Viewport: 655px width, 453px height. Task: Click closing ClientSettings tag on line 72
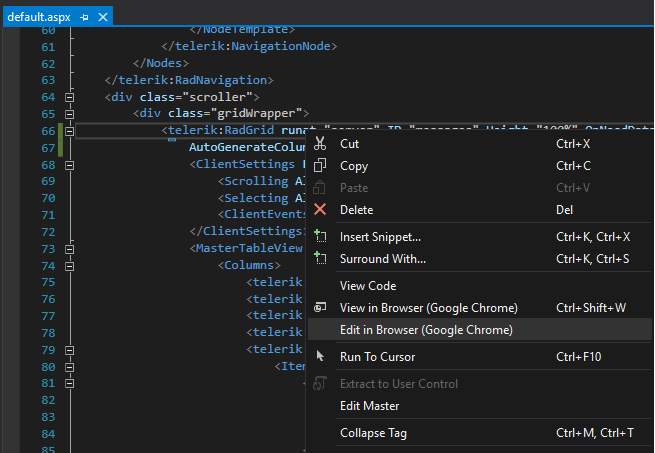pos(247,231)
